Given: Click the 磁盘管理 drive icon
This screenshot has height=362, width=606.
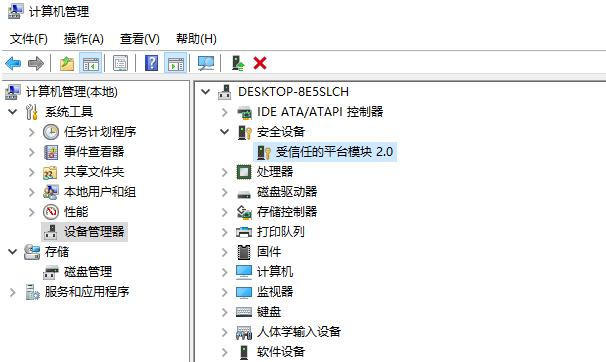Looking at the screenshot, I should 51,272.
